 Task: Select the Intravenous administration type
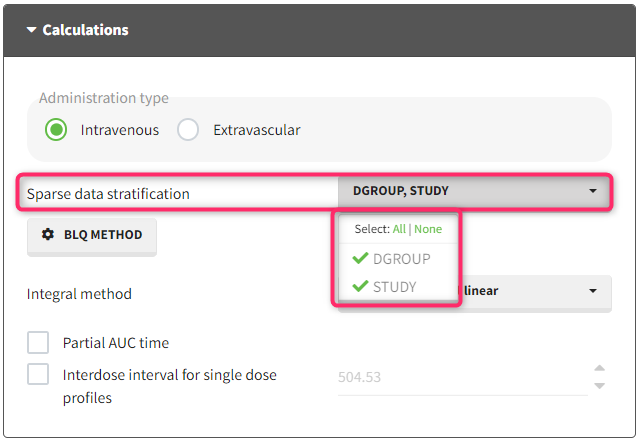click(x=57, y=130)
